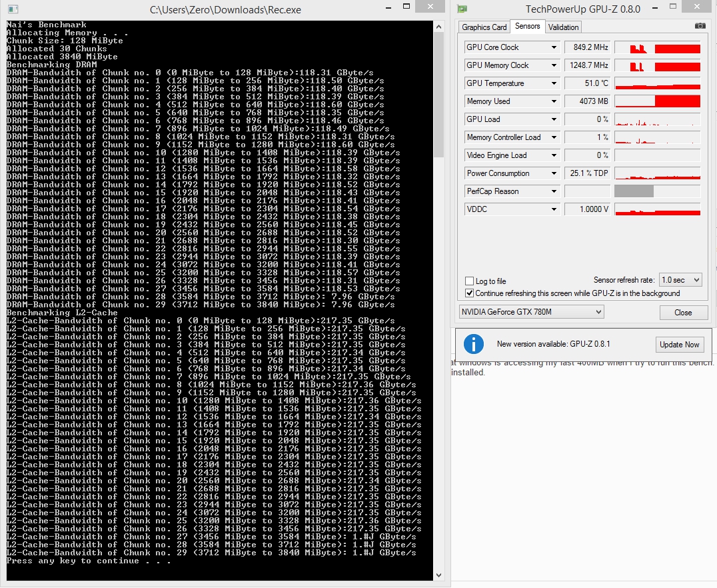Image resolution: width=717 pixels, height=588 pixels.
Task: Open the Memory Used sensor dropdown
Action: [554, 101]
